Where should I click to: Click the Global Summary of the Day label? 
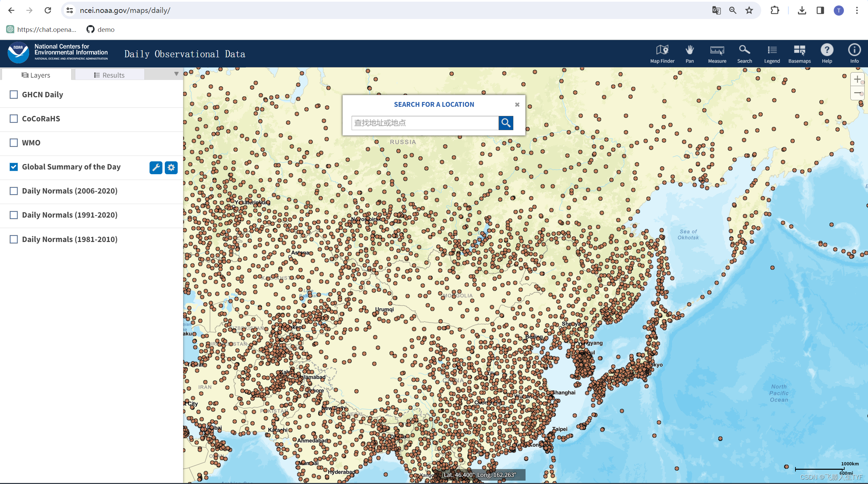71,167
